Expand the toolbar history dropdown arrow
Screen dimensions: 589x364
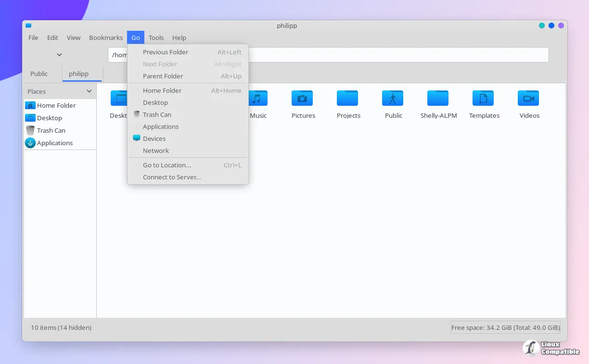59,55
